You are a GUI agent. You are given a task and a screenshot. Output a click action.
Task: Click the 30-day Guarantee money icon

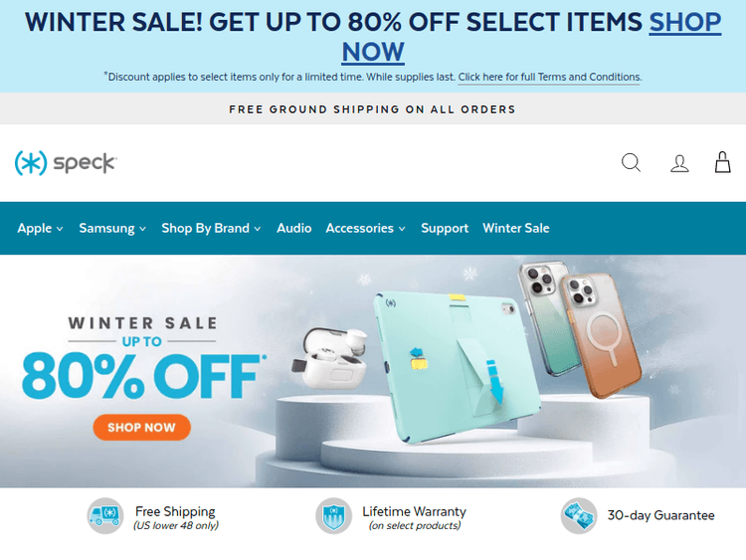(x=579, y=516)
